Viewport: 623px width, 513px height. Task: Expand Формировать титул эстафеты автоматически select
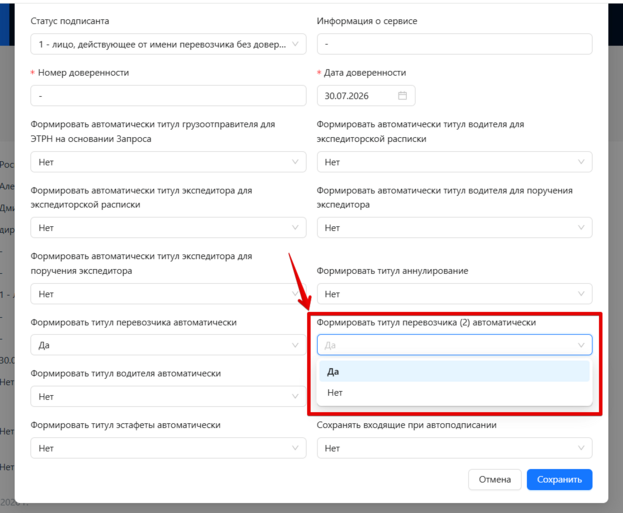click(168, 448)
